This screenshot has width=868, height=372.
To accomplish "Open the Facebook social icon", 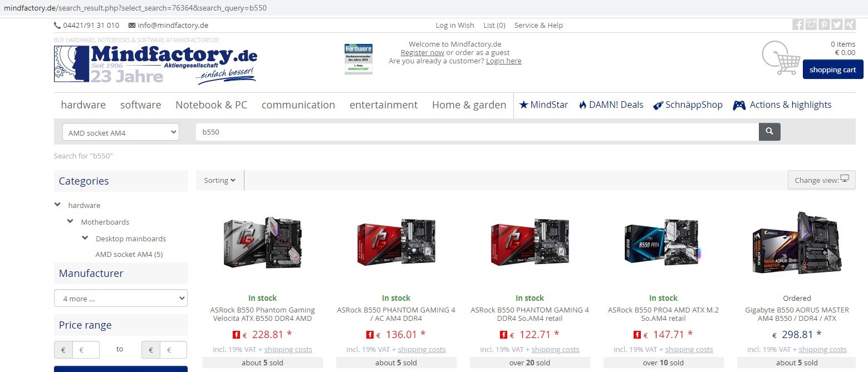I will pyautogui.click(x=798, y=25).
